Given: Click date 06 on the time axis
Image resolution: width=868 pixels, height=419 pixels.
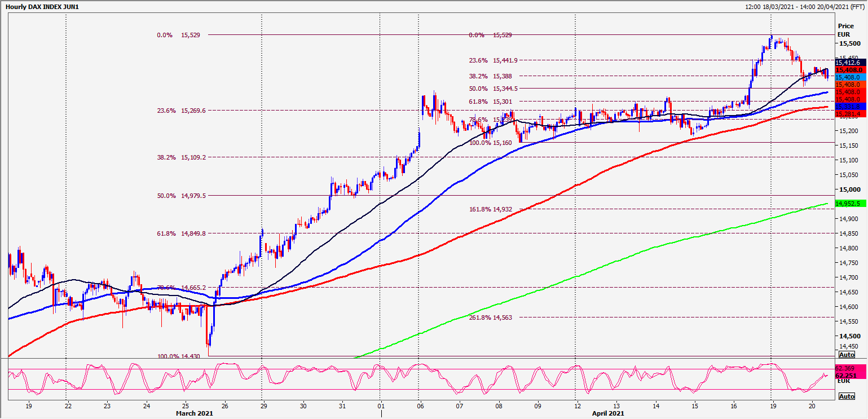Looking at the screenshot, I should click(x=420, y=405).
